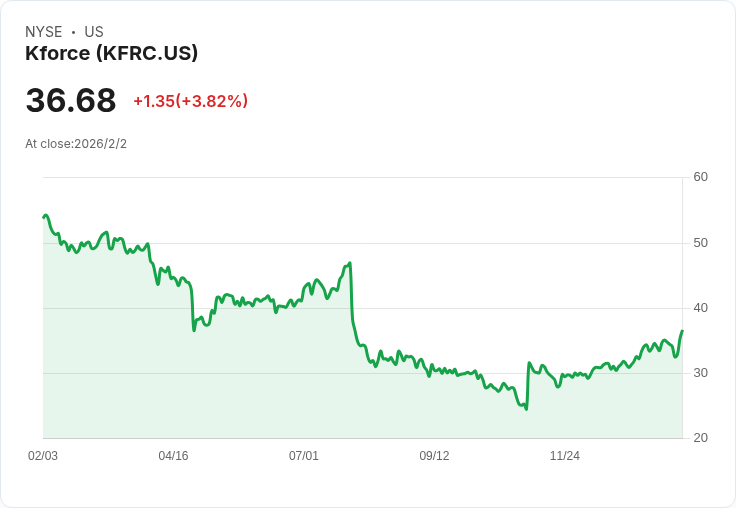This screenshot has width=736, height=508.
Task: Click the NYSE exchange label
Action: tap(44, 32)
